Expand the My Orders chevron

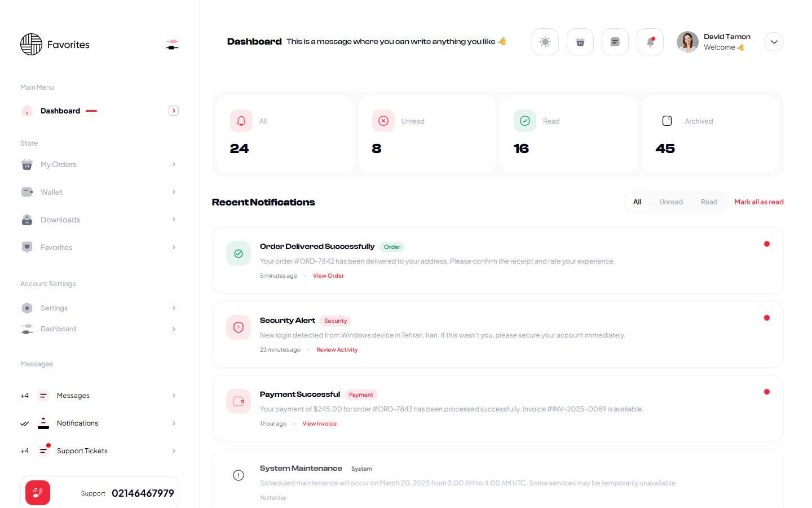coord(174,164)
